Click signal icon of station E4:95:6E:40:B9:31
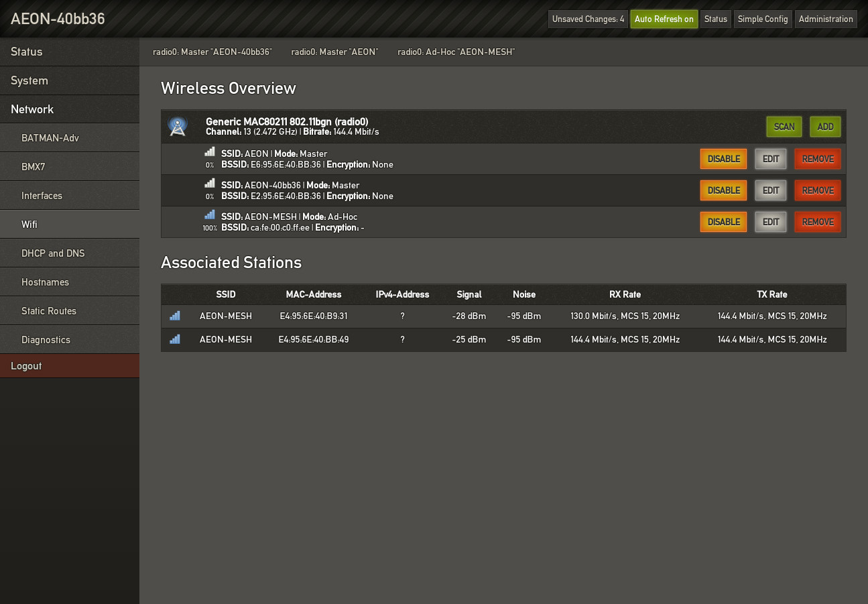The image size is (868, 604). point(175,316)
